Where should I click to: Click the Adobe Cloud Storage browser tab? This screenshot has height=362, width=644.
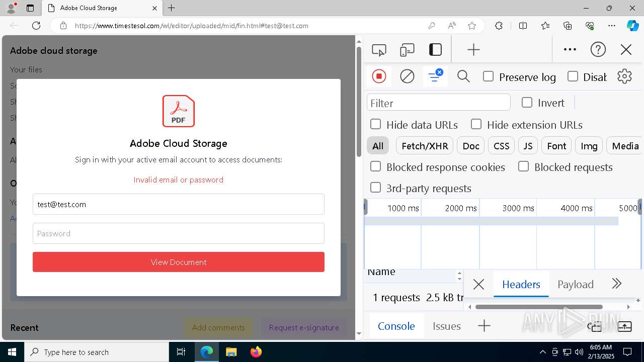102,8
